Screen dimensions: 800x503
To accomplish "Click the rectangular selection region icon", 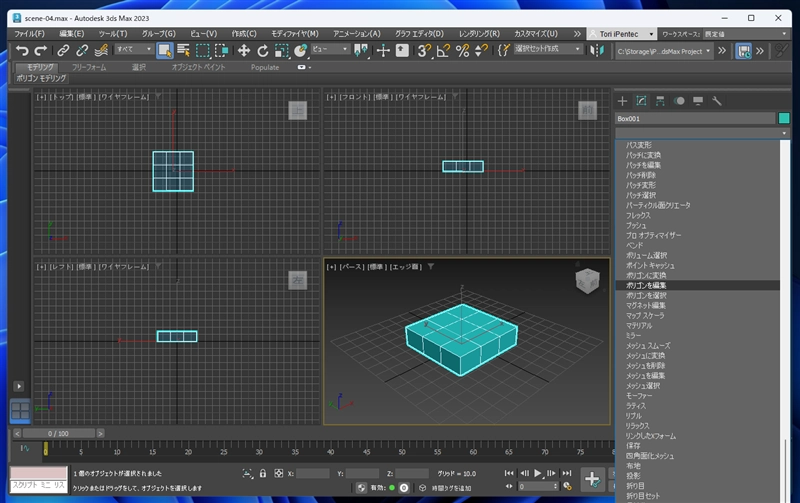I will [203, 50].
